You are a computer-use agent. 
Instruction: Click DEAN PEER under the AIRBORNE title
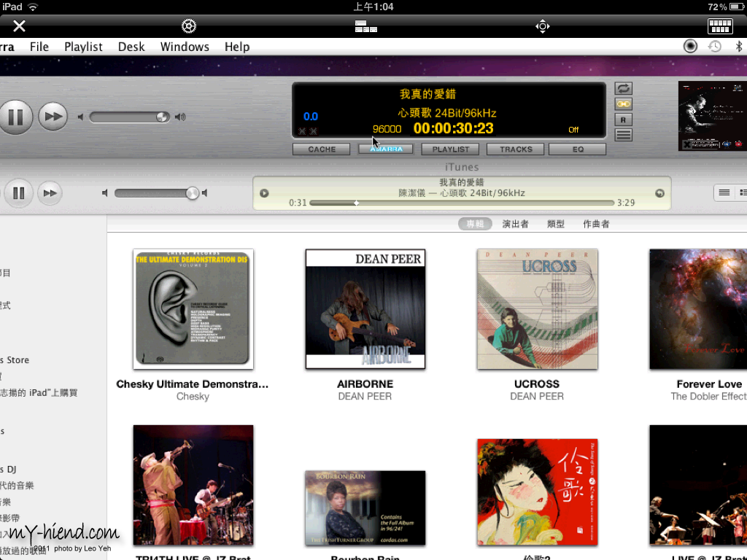[365, 396]
